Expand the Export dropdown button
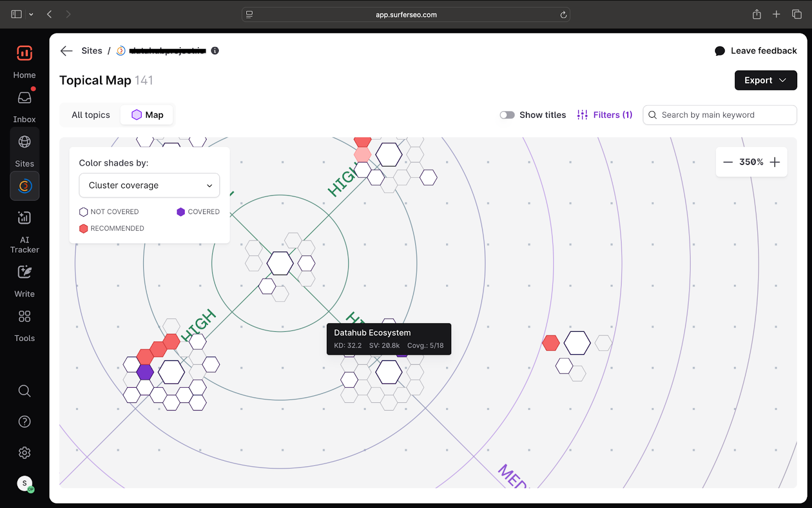The height and width of the screenshot is (508, 812). (x=765, y=80)
